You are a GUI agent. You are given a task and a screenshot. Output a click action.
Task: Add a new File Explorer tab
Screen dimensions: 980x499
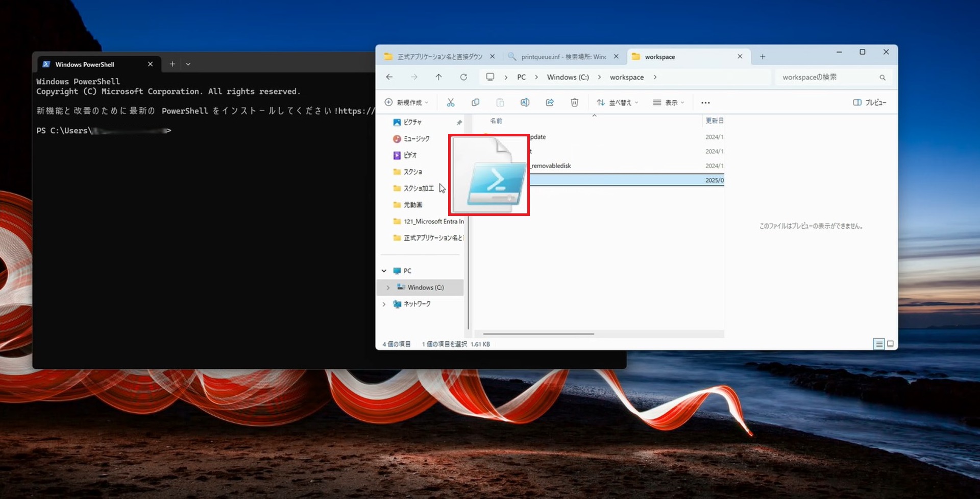[x=763, y=57]
